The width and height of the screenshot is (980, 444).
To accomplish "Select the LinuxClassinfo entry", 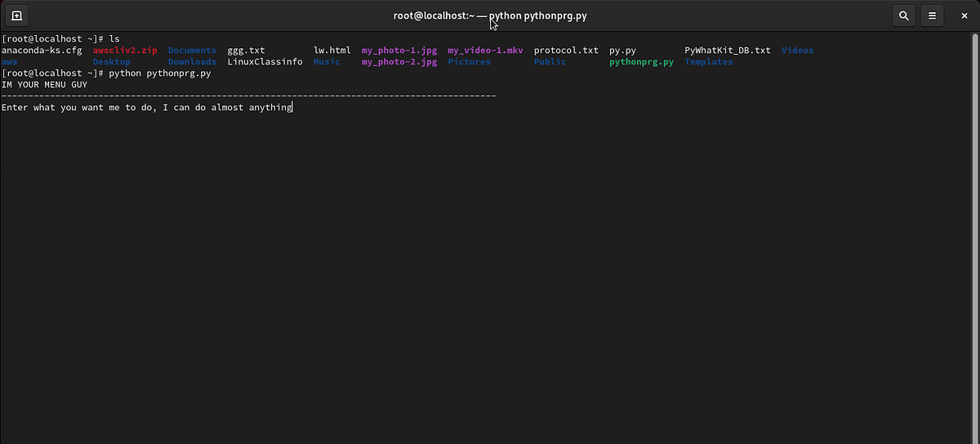I will click(265, 62).
